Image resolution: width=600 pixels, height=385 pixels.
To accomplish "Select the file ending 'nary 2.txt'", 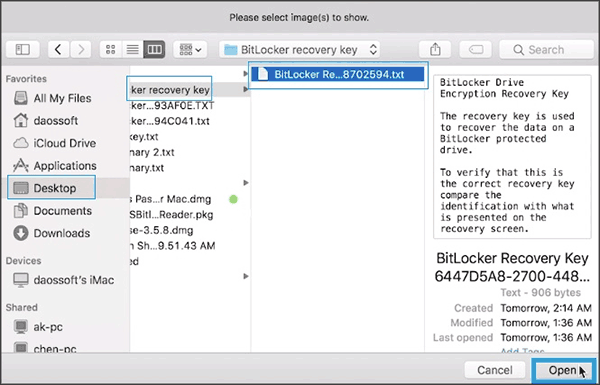I will pos(152,152).
